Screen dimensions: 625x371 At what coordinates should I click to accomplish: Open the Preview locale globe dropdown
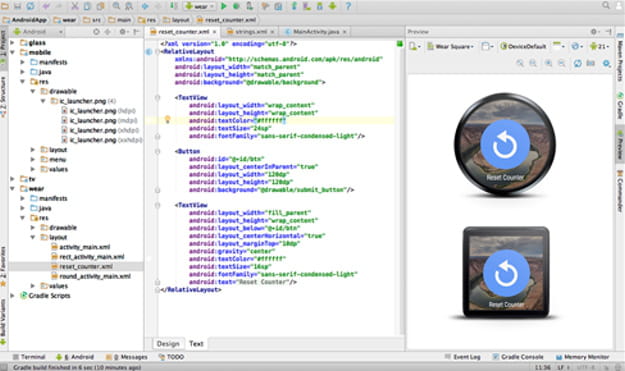[x=576, y=47]
